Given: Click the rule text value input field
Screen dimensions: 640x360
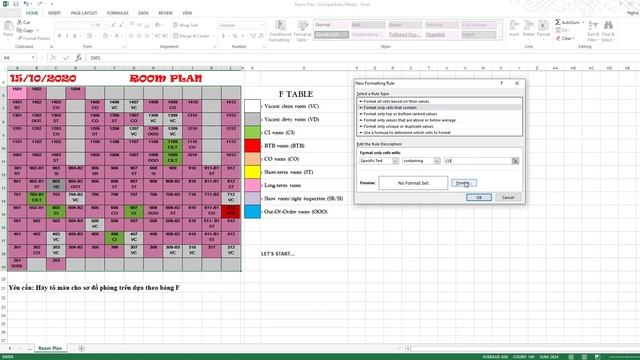Looking at the screenshot, I should tap(478, 161).
